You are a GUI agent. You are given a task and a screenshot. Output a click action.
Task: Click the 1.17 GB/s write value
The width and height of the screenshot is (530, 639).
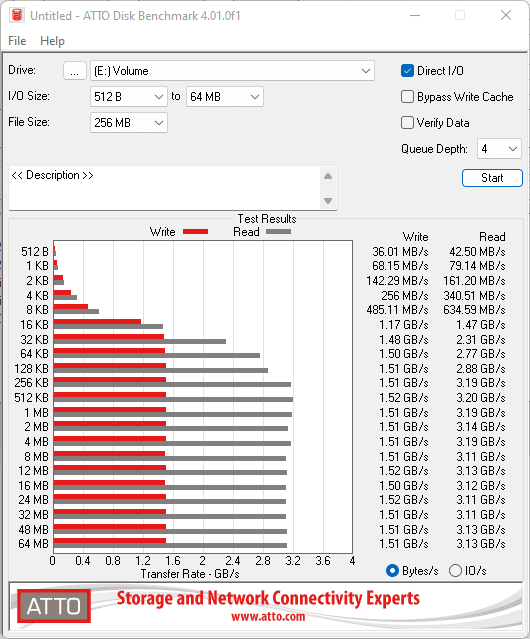[404, 324]
